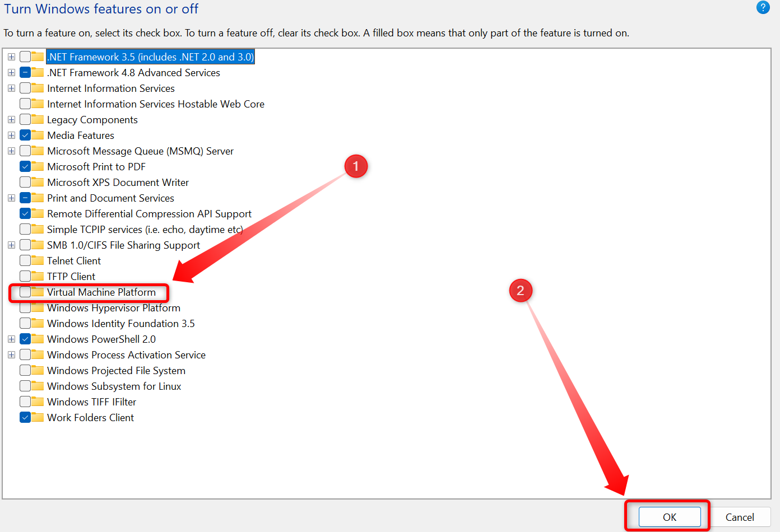Expand .NET Framework 4.8 Advanced Services
The image size is (780, 532).
[11, 72]
